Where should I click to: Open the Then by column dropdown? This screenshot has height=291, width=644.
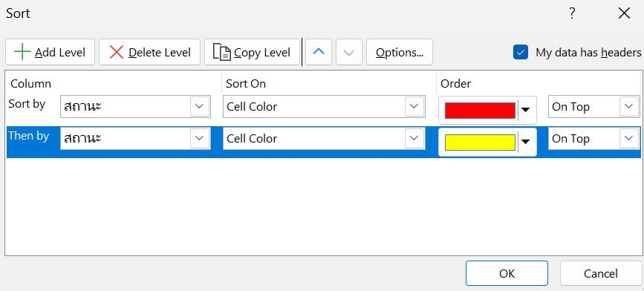pyautogui.click(x=200, y=139)
